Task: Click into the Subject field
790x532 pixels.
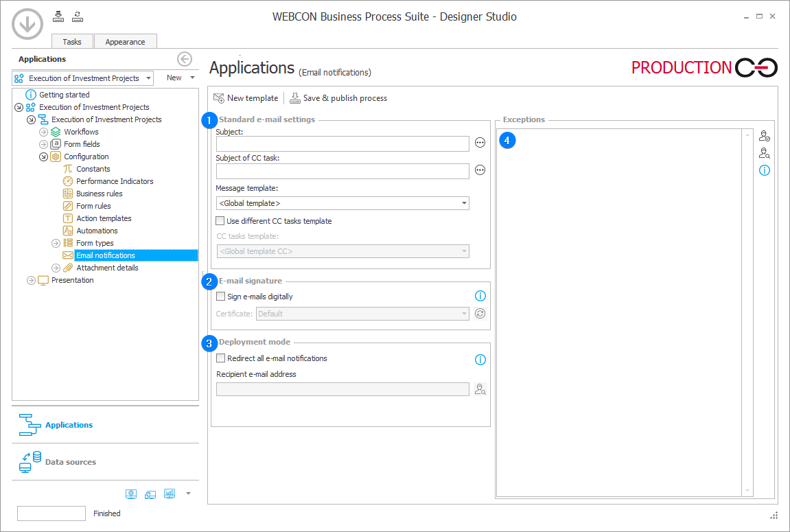Action: (x=342, y=143)
